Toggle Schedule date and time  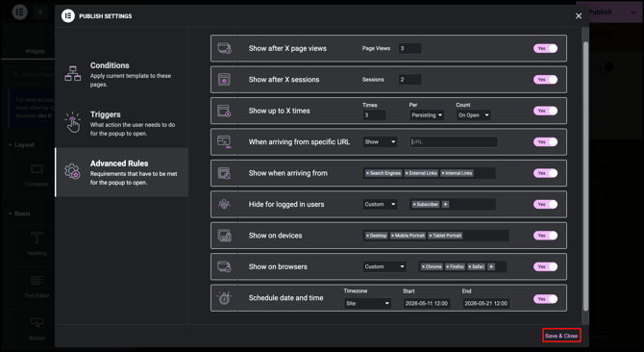tap(545, 299)
